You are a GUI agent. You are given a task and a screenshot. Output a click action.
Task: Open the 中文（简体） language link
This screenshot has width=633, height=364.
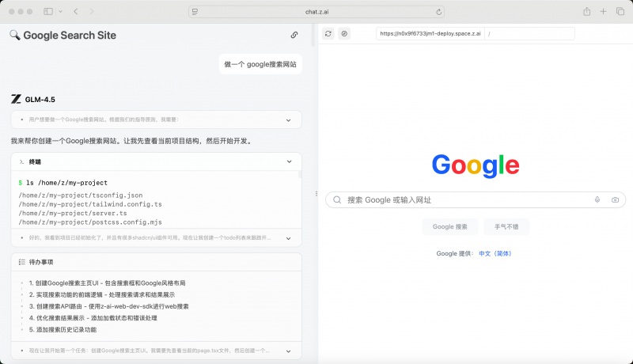(495, 253)
